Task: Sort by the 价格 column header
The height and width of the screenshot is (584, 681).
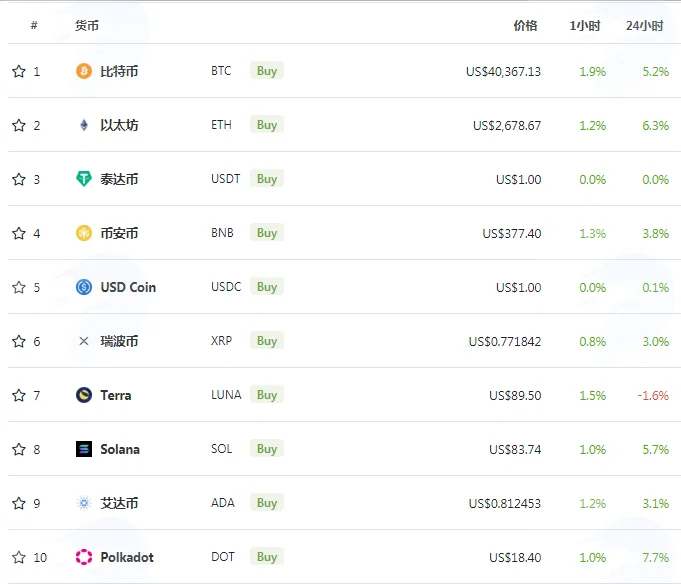Action: click(x=526, y=26)
